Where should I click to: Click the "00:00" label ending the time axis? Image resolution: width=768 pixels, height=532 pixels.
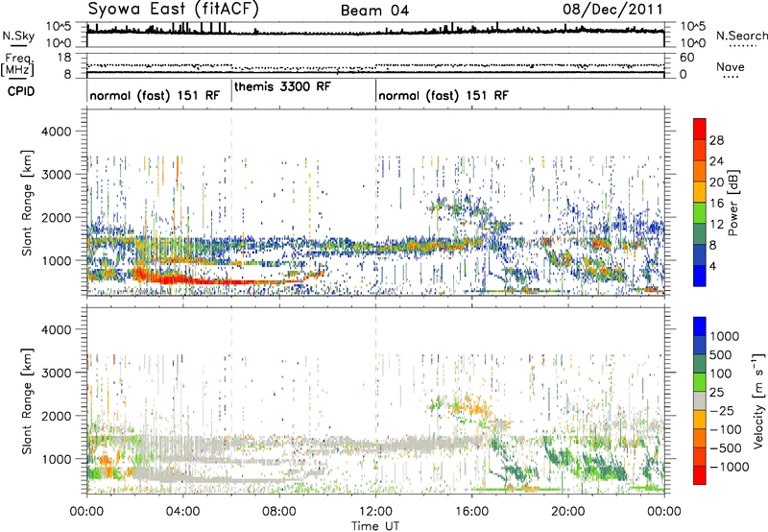[x=664, y=512]
